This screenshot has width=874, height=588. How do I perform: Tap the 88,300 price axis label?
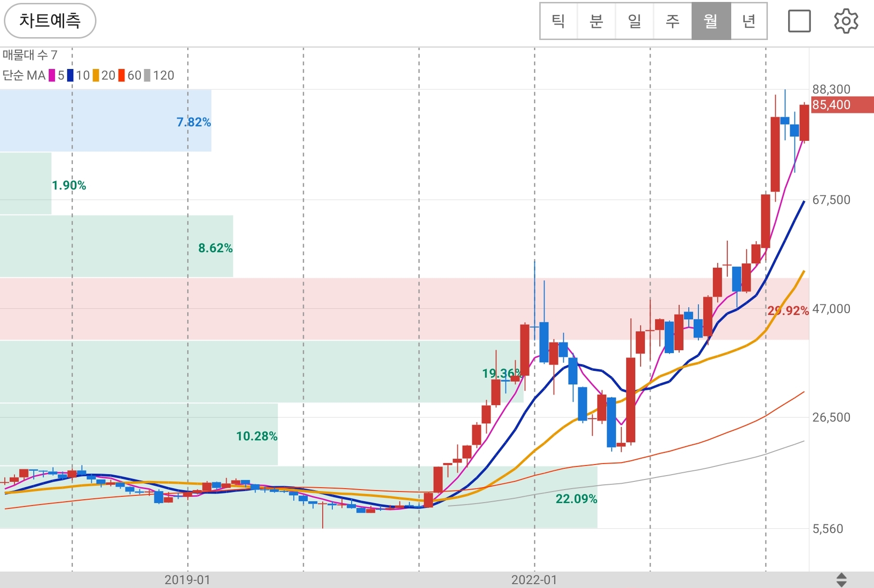pos(831,89)
